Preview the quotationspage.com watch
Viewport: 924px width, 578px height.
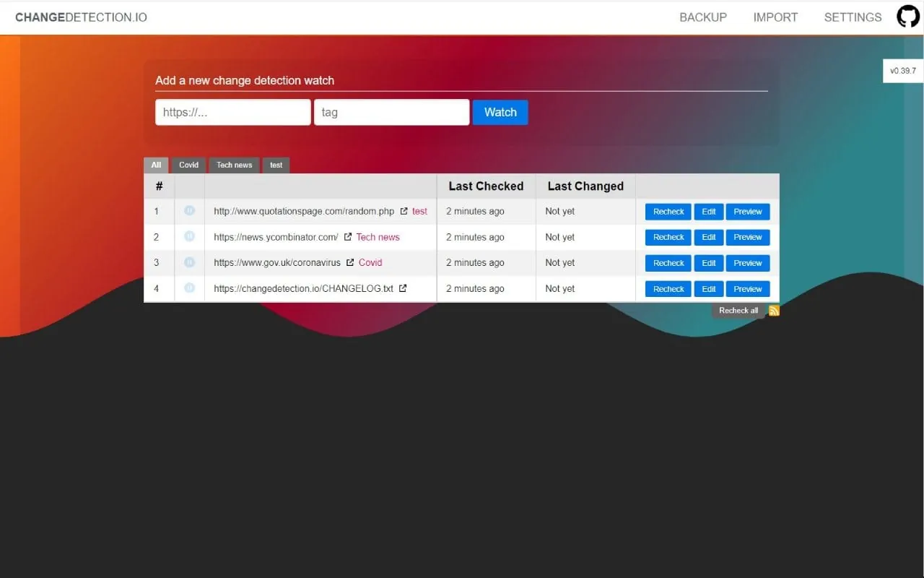pos(748,212)
